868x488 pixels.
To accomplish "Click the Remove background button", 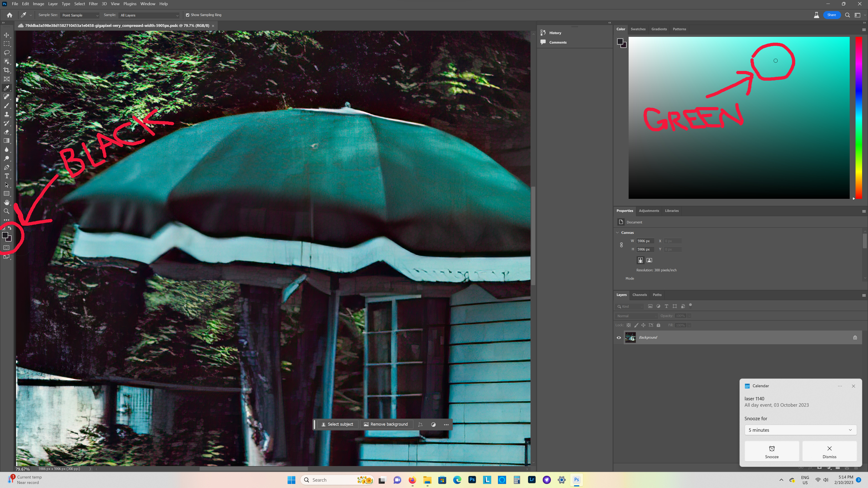I will coord(386,424).
